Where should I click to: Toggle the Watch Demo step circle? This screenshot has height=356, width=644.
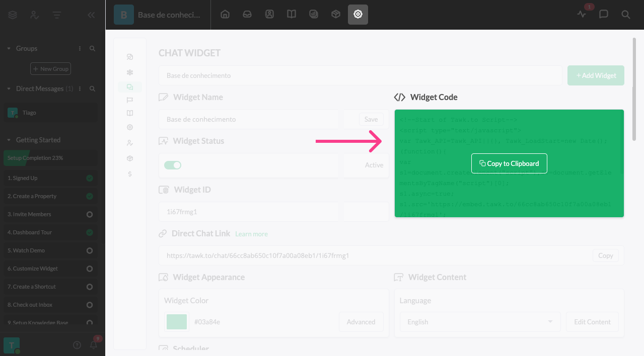90,250
